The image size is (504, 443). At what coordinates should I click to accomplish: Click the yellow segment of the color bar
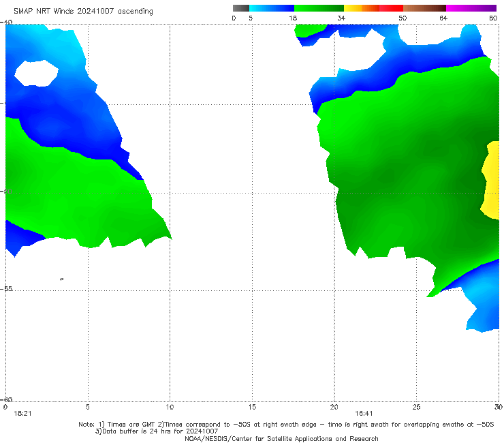pyautogui.click(x=353, y=8)
